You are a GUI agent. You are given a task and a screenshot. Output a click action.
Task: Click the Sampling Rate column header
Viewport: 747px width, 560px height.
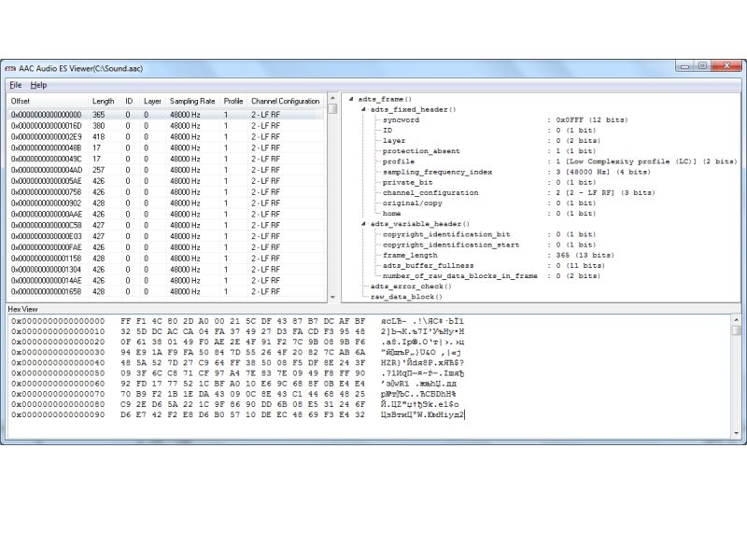193,101
